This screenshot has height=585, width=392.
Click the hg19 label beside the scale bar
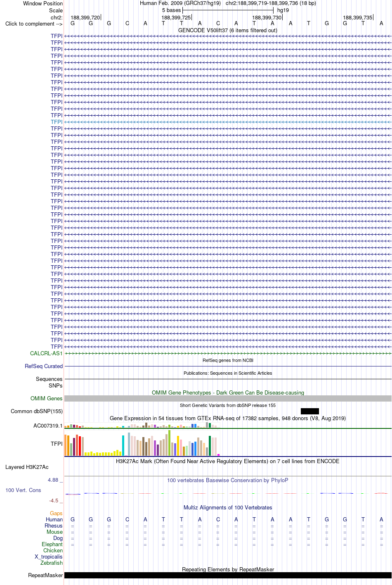point(283,10)
